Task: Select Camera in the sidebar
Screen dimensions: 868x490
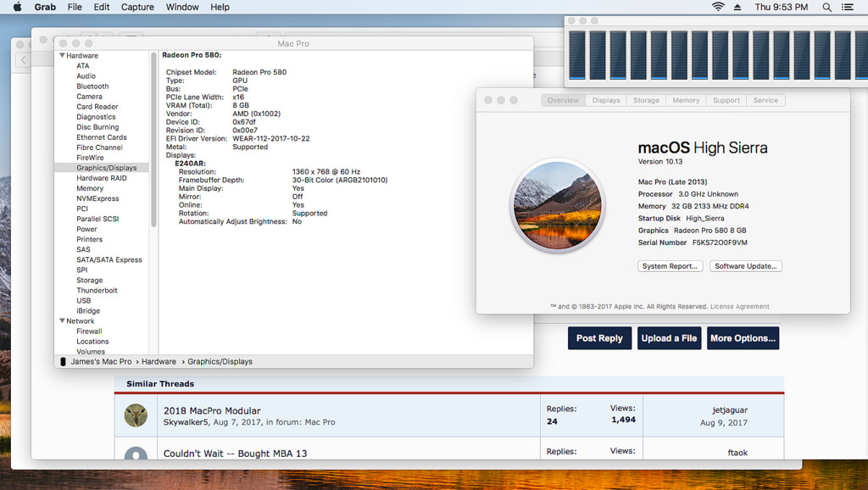Action: 89,97
